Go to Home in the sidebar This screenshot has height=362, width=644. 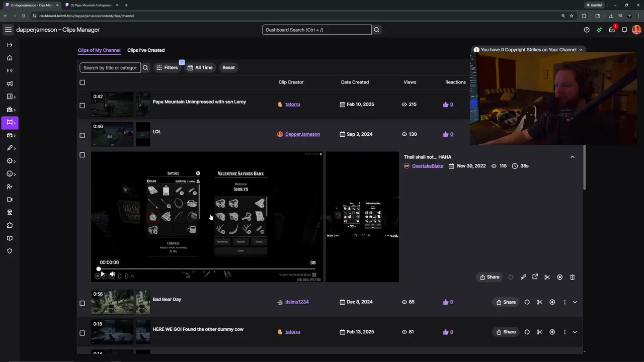[x=10, y=58]
